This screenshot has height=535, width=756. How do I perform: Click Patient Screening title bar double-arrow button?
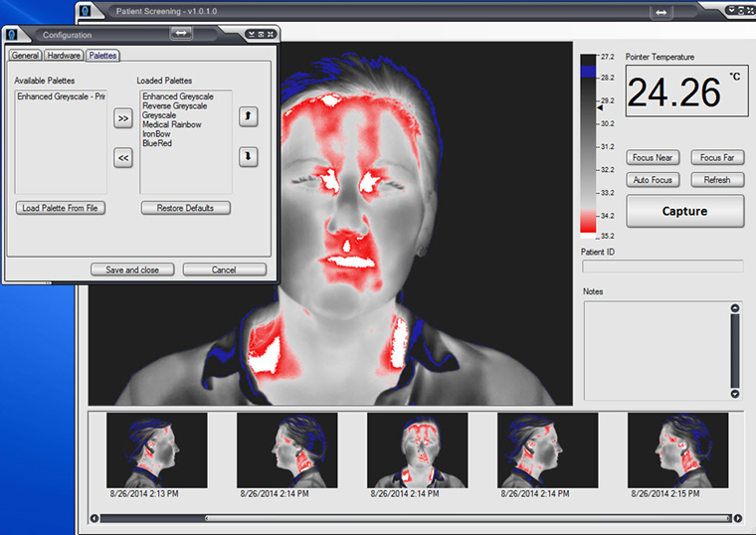[x=661, y=12]
